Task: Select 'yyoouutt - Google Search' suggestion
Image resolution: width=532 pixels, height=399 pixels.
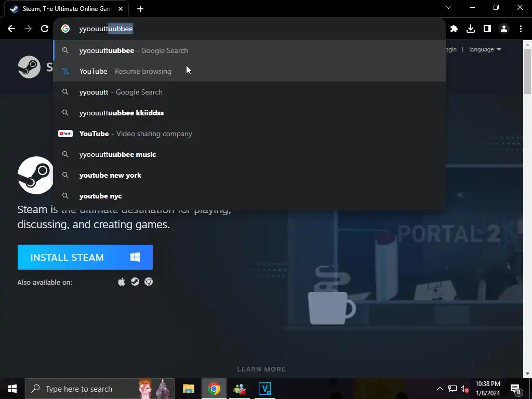Action: tap(249, 92)
